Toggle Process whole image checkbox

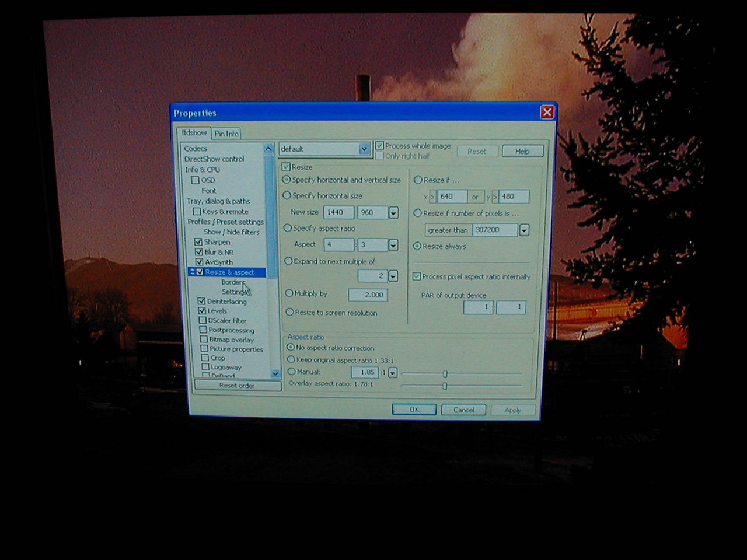point(379,146)
